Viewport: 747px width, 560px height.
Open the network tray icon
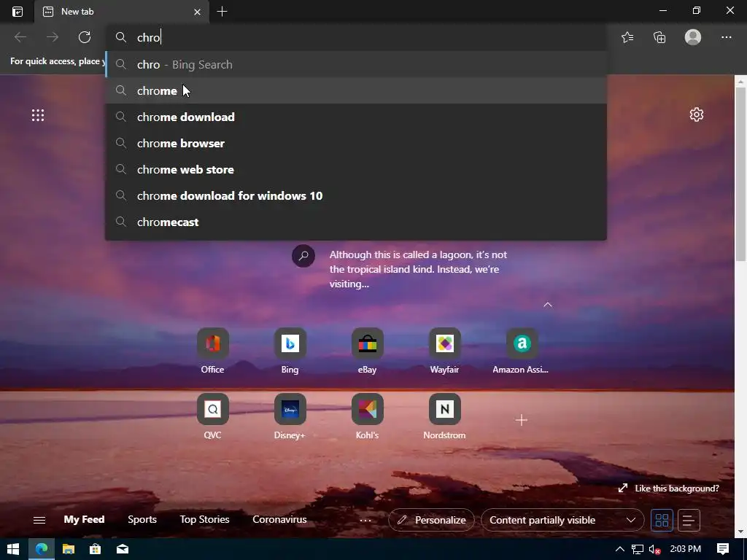pyautogui.click(x=638, y=550)
